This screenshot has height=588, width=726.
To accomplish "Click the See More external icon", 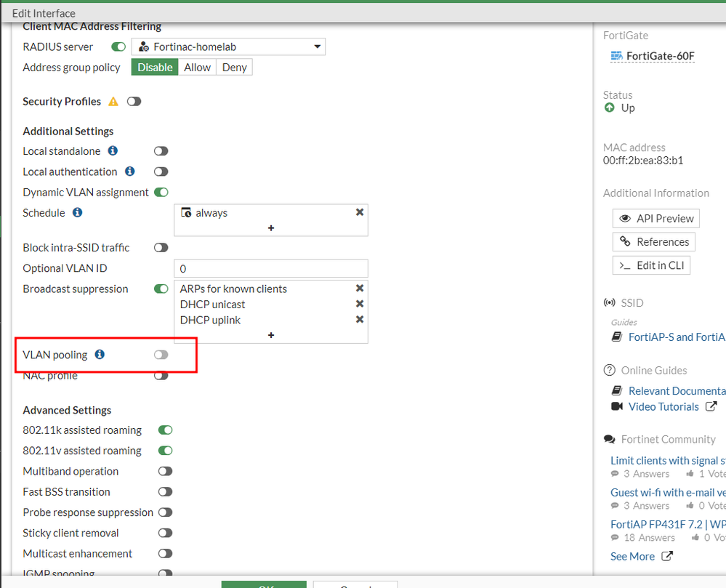I will [x=666, y=555].
